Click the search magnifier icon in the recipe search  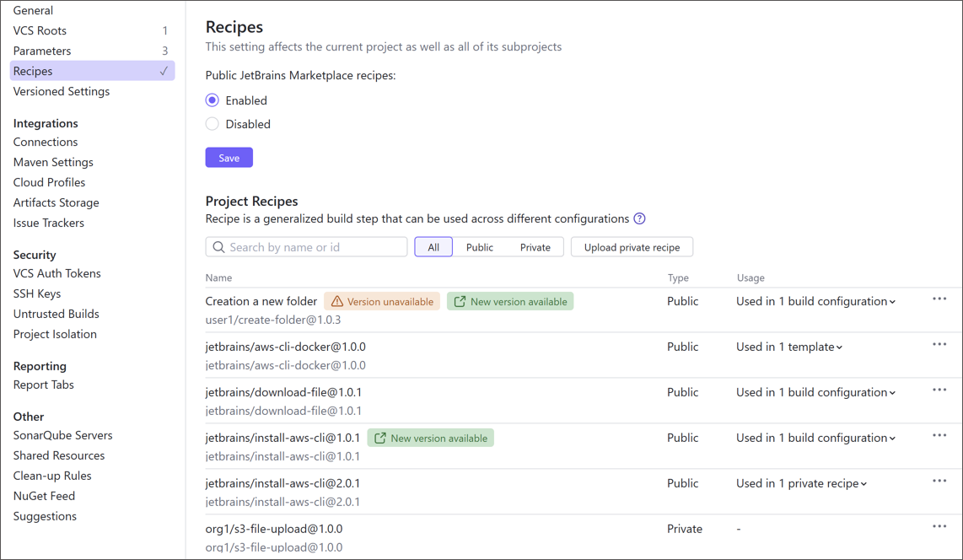tap(218, 246)
